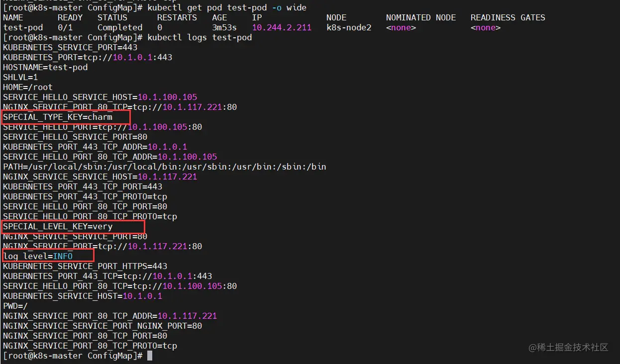The height and width of the screenshot is (364, 620).
Task: Select line SPECIAL_TYPE_KEY=charm
Action: point(58,117)
